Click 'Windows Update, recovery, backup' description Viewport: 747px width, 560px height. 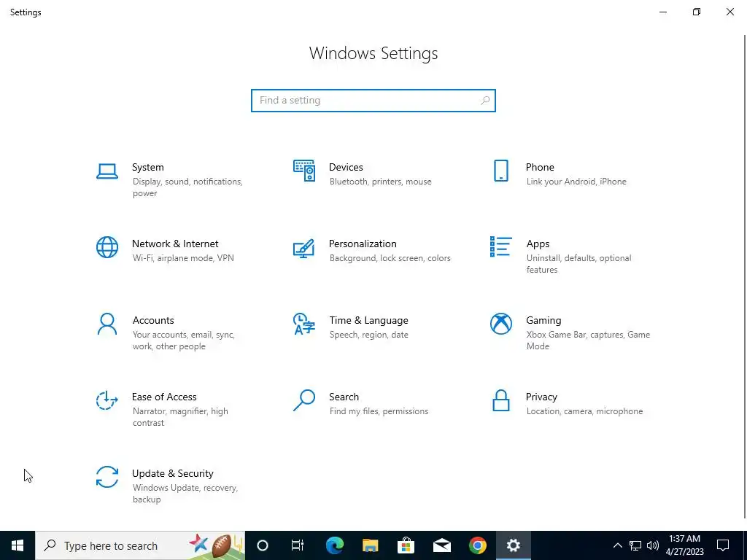185,494
